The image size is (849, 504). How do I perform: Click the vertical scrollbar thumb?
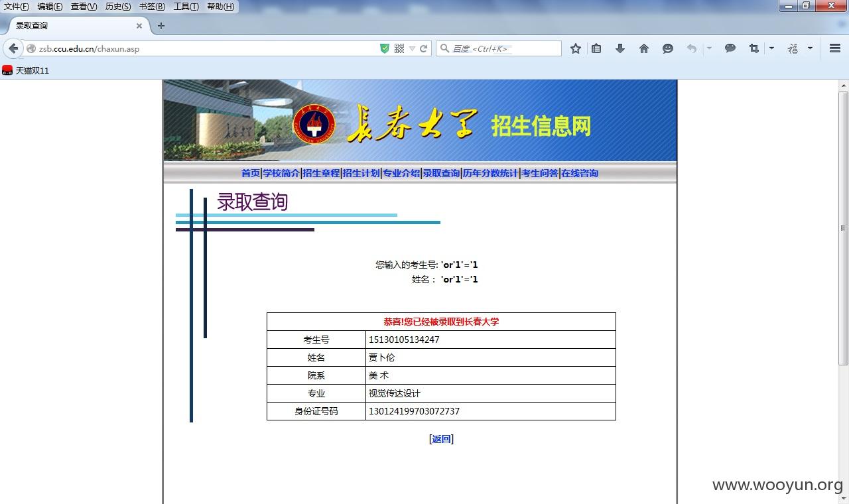click(844, 229)
